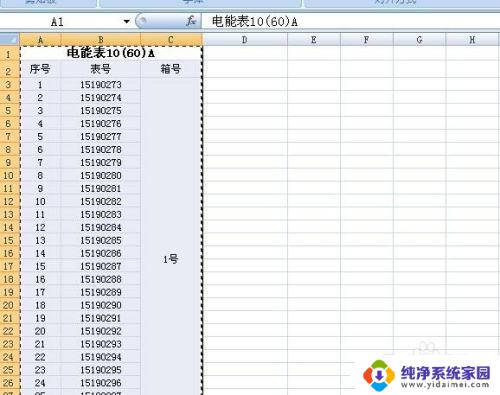The width and height of the screenshot is (500, 395).
Task: Click cell with value 15190287
Action: point(101,266)
